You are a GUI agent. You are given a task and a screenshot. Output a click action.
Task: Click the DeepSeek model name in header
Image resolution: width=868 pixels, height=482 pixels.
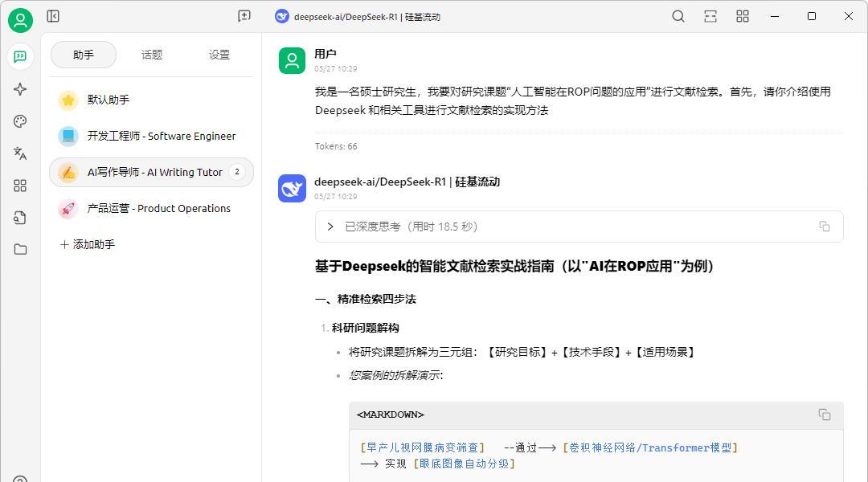[358, 17]
